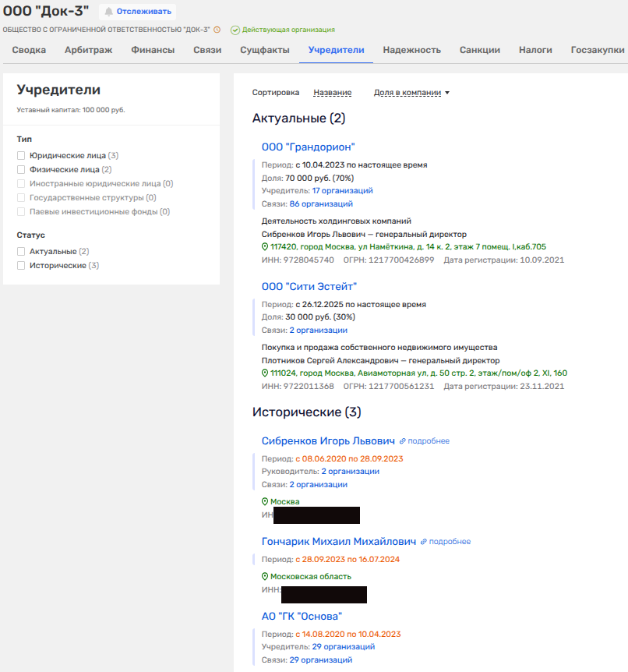Image resolution: width=628 pixels, height=672 pixels.
Task: Sort founders by Название
Action: [332, 93]
